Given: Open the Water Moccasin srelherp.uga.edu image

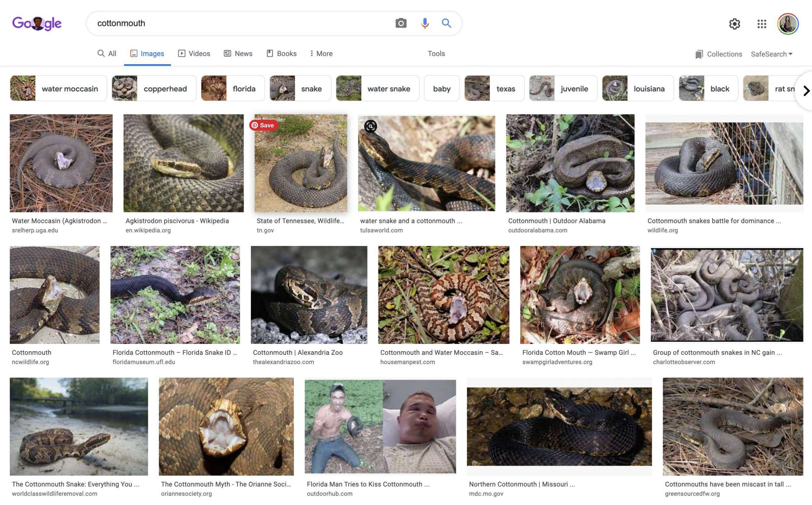Looking at the screenshot, I should (x=61, y=163).
